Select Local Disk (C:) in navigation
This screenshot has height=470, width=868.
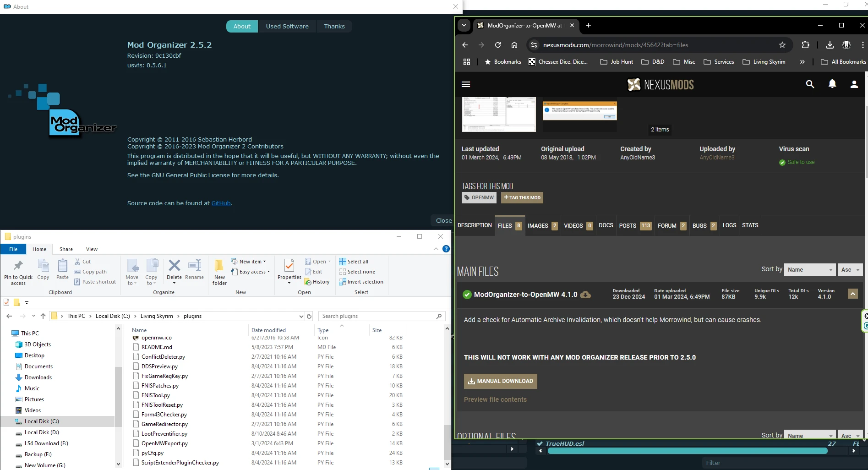click(x=42, y=421)
